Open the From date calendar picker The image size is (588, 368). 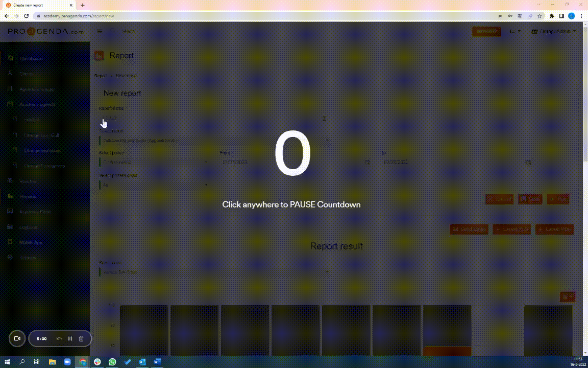(x=367, y=162)
